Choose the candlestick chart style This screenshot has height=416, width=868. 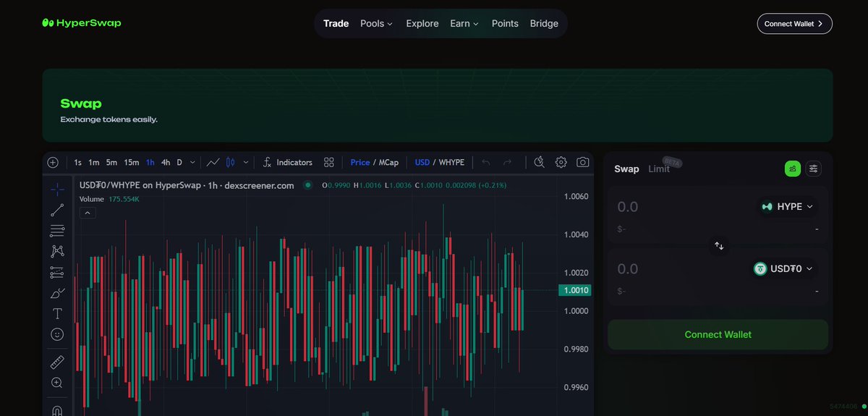coord(231,162)
